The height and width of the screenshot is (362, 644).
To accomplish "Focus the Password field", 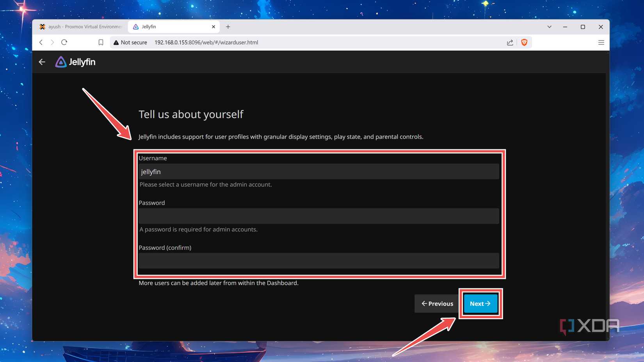I will [x=318, y=216].
